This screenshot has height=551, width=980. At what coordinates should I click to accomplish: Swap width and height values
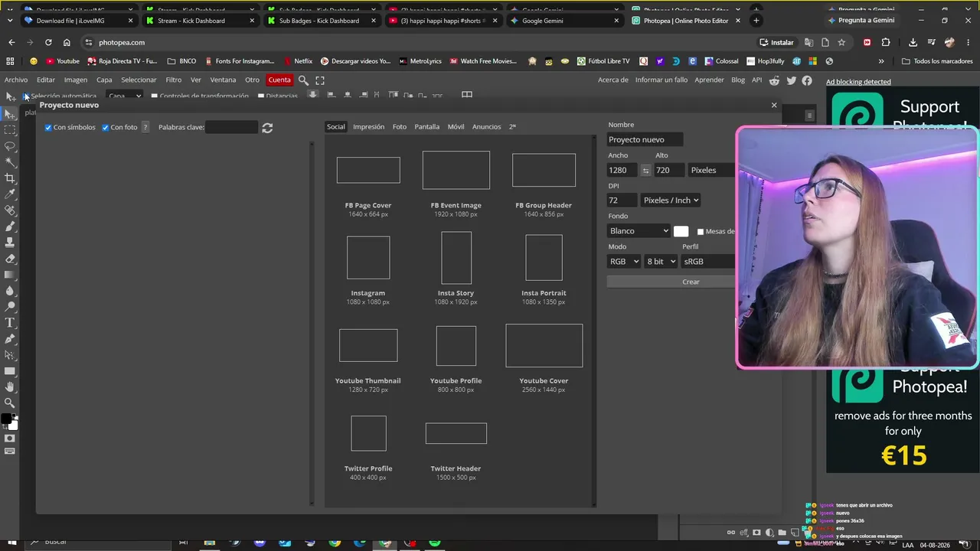645,170
